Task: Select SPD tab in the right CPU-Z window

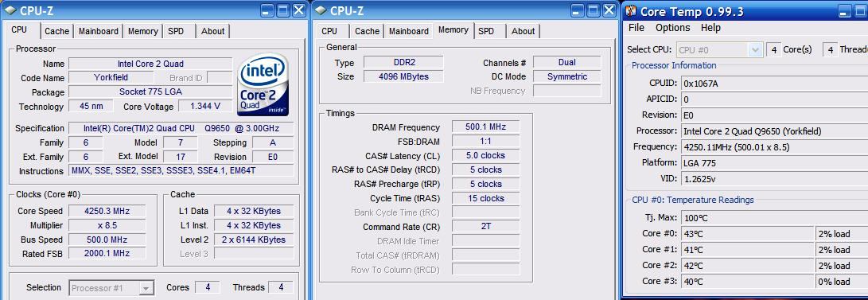Action: click(486, 32)
